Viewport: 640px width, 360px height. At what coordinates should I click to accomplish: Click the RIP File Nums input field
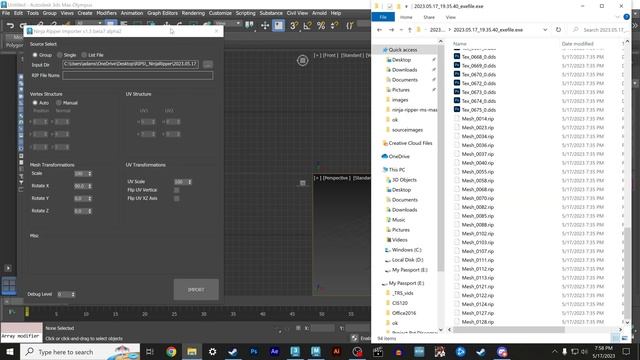pyautogui.click(x=138, y=76)
